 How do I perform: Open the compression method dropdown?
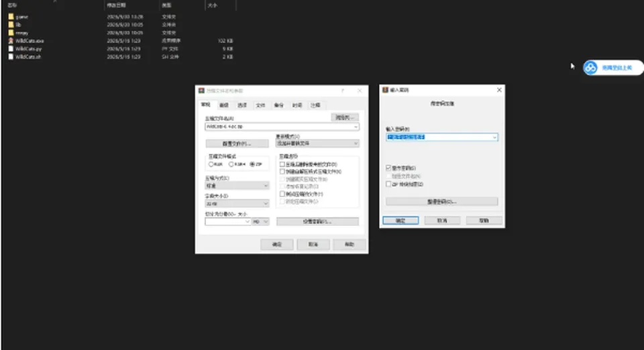(237, 186)
